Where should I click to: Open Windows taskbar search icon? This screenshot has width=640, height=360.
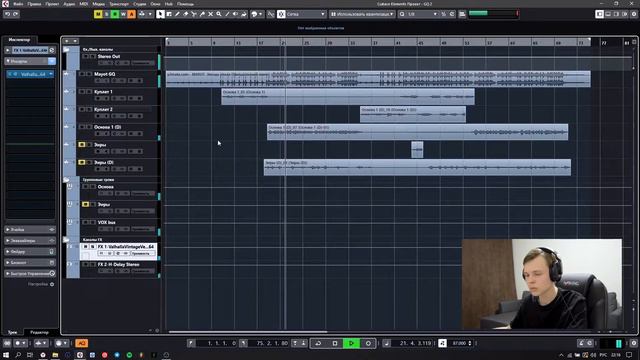(18, 356)
